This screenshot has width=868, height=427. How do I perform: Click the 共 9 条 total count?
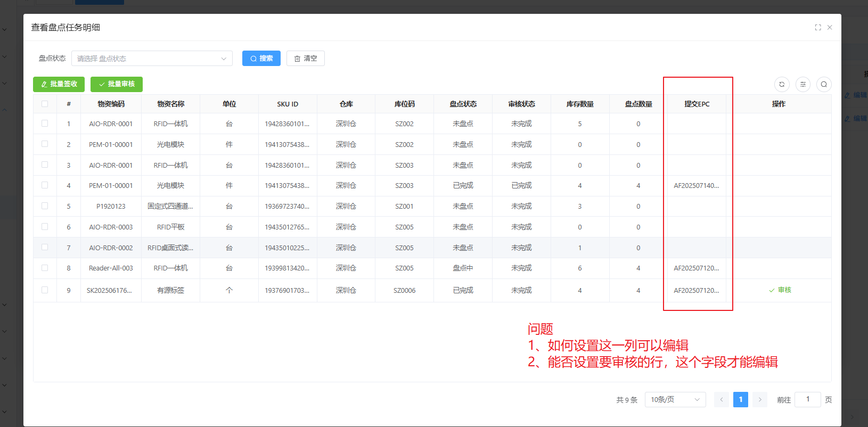627,400
